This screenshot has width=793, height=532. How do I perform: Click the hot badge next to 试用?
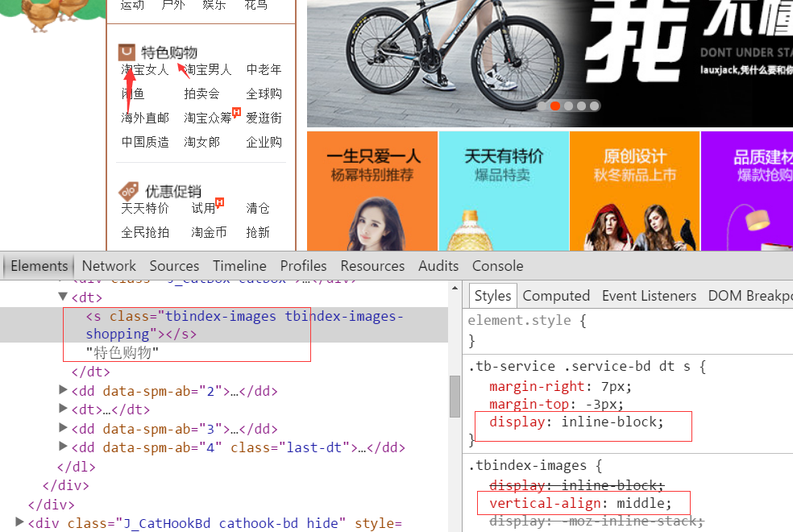pos(219,202)
